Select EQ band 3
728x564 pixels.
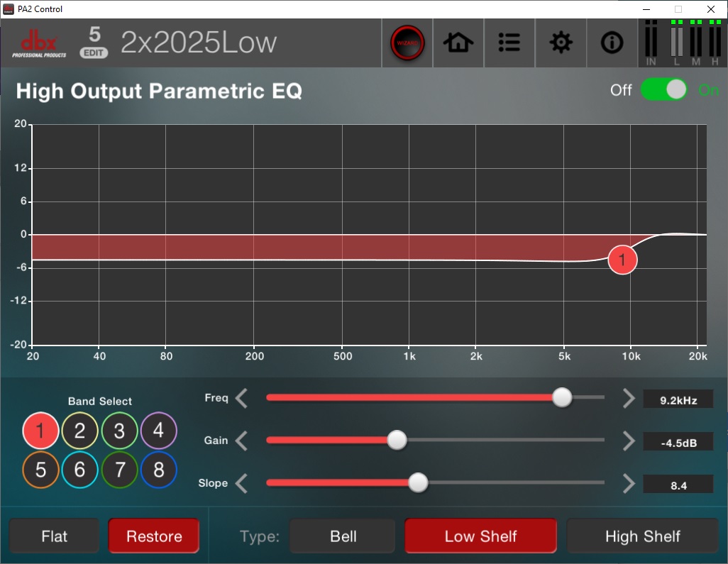pyautogui.click(x=119, y=431)
